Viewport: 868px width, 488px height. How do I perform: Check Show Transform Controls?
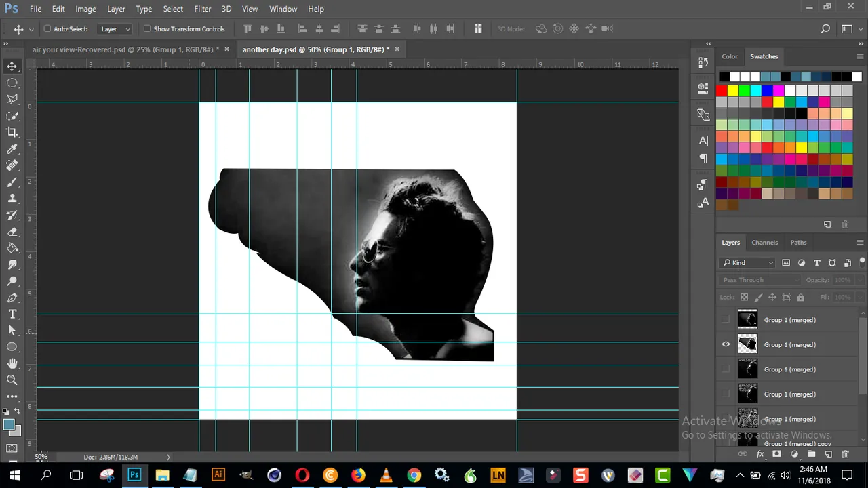(147, 29)
